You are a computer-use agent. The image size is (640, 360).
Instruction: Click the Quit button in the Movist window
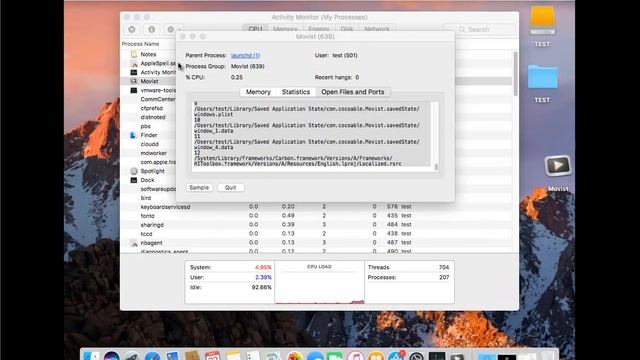tap(231, 187)
